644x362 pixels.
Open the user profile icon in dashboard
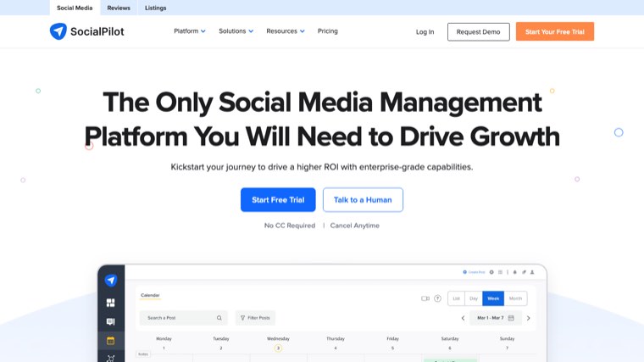pyautogui.click(x=532, y=272)
